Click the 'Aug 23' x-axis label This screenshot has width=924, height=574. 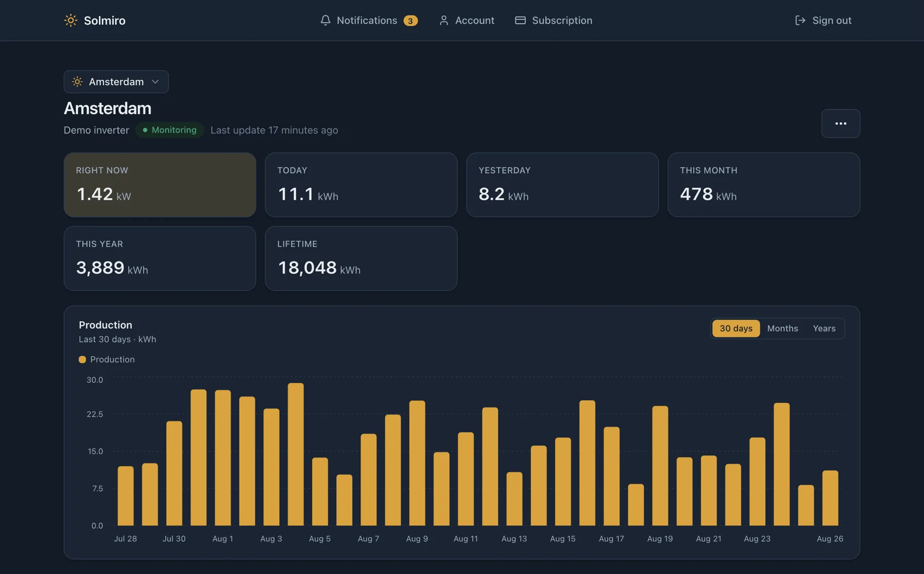pos(757,539)
